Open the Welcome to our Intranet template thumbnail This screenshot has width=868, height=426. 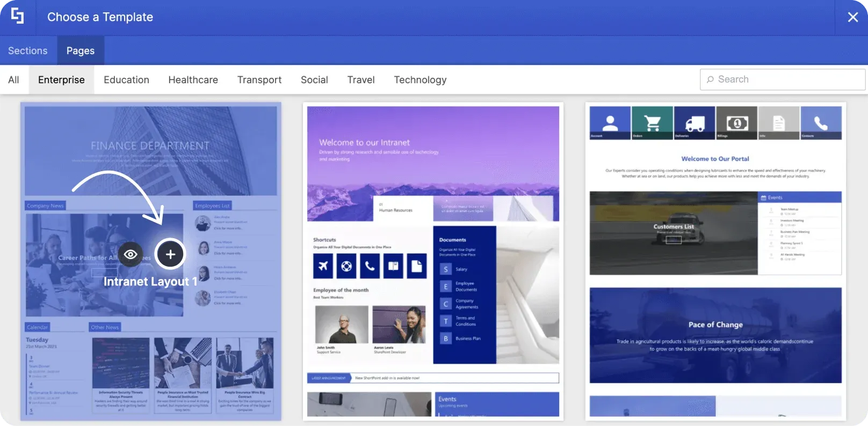(433, 261)
